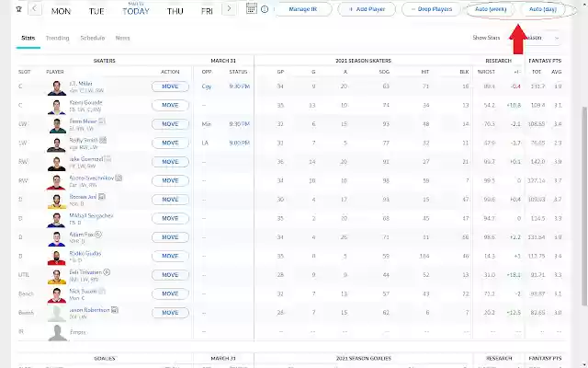
Task: Click MOVE for Eeli Tolvanen
Action: (170, 275)
